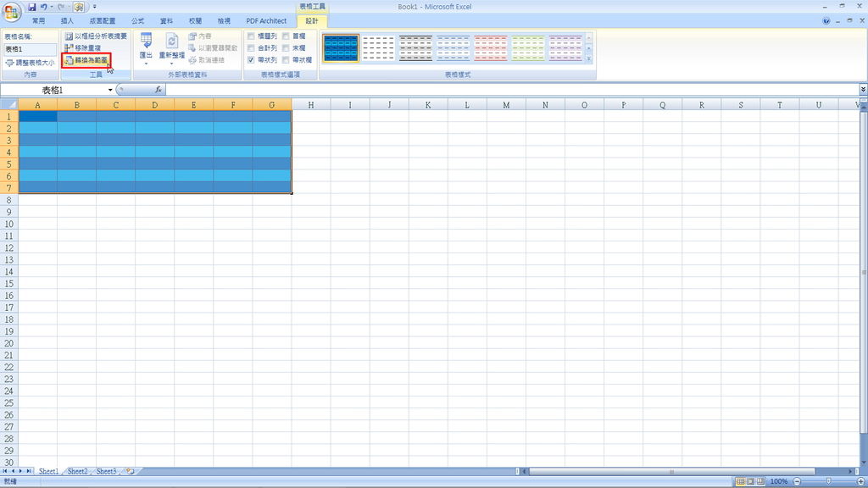The height and width of the screenshot is (488, 868).
Task: Expand the table styles gallery More arrow
Action: tap(589, 58)
